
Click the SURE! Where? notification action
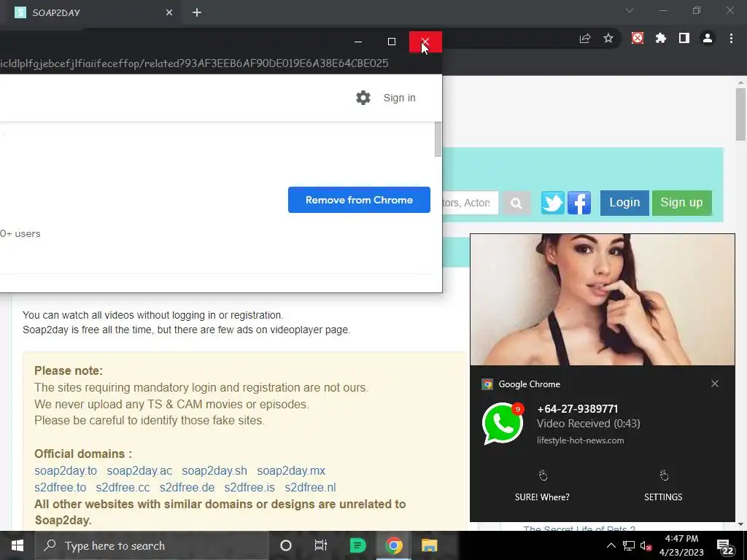(x=542, y=486)
